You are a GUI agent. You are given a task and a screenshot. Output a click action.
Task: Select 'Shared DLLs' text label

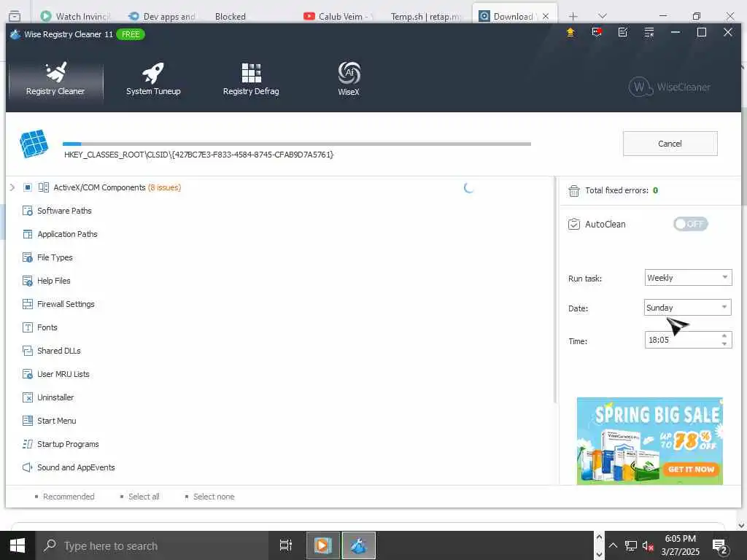tap(59, 351)
